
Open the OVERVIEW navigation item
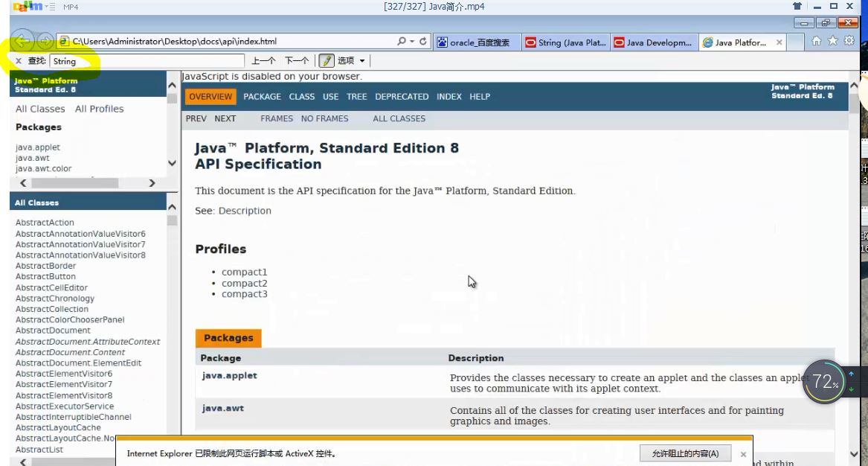pyautogui.click(x=210, y=97)
